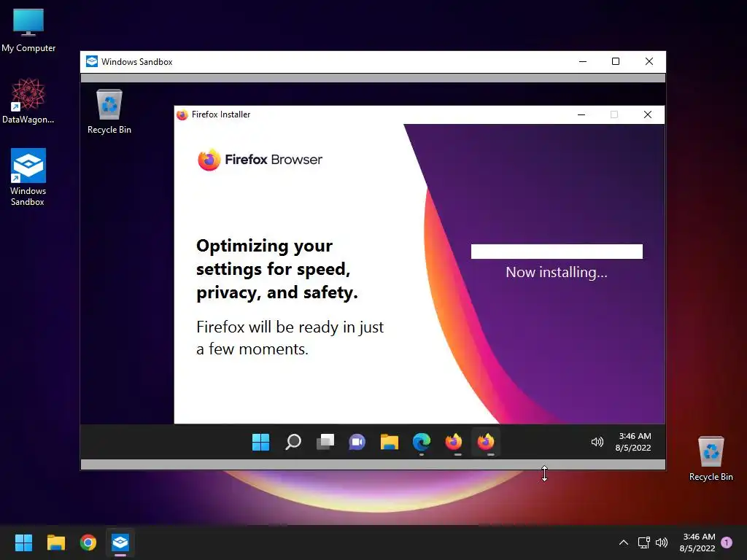The height and width of the screenshot is (560, 747).
Task: Open the DataWagon desktop shortcut
Action: tap(28, 101)
